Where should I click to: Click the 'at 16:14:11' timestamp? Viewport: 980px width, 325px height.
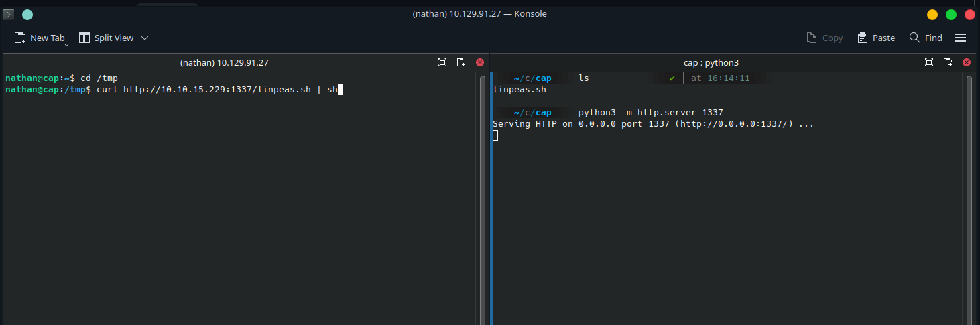721,78
